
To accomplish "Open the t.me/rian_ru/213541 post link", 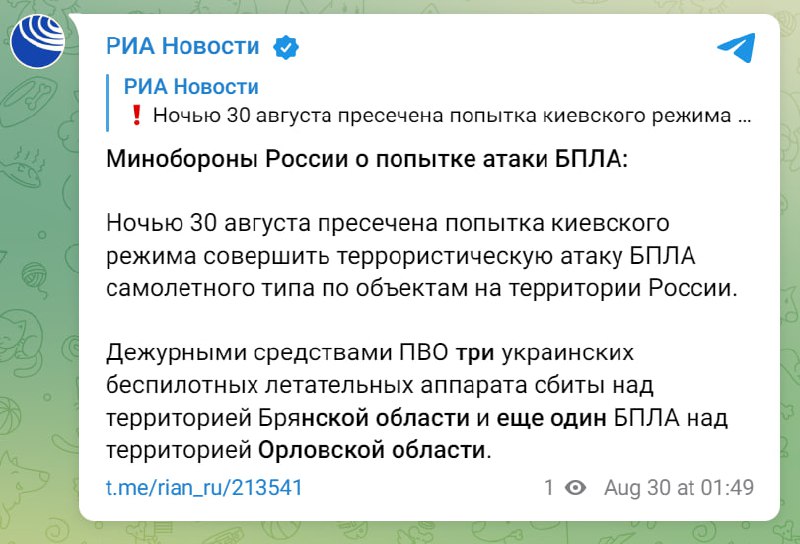I will click(204, 488).
